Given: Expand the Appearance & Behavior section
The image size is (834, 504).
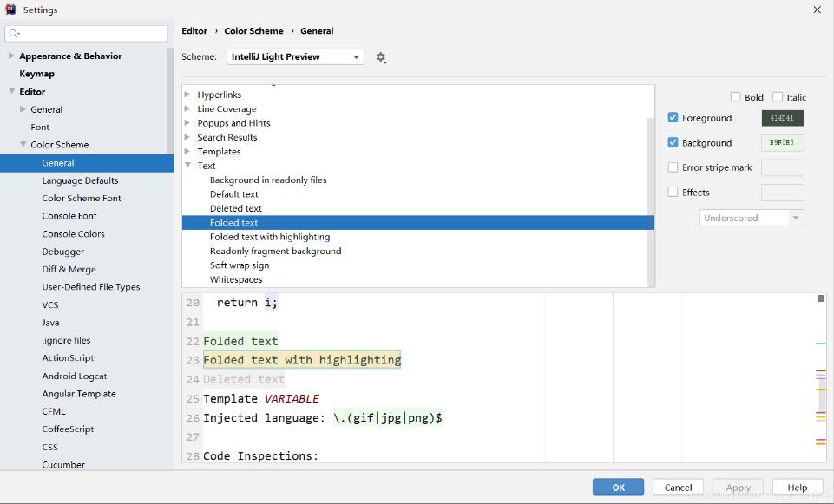Looking at the screenshot, I should click(x=11, y=56).
